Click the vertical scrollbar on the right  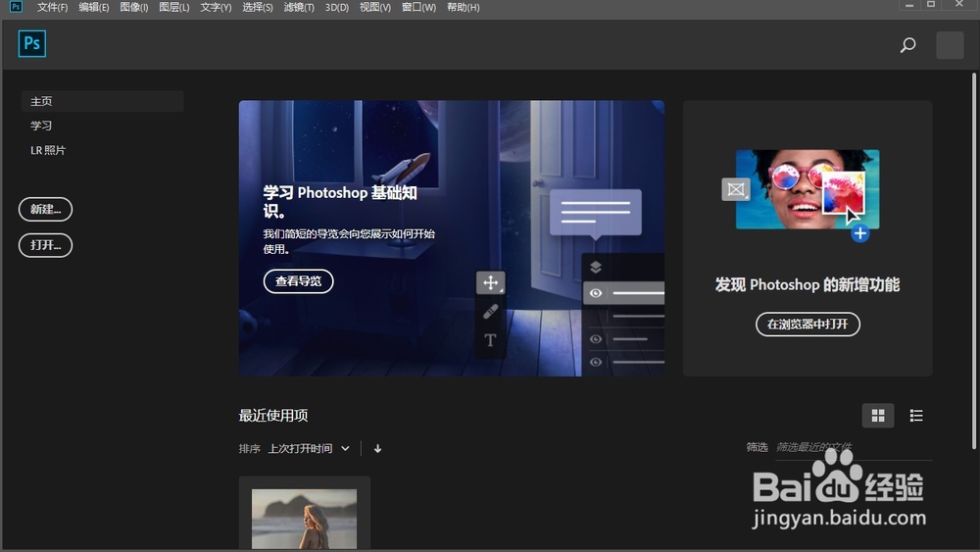974,260
